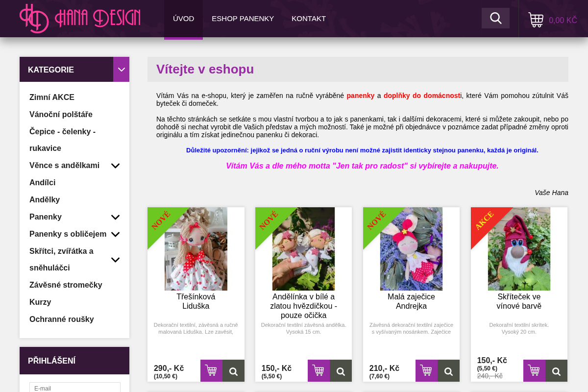Click red 'doplňky do domácnosti' text
The height and width of the screenshot is (392, 588).
pyautogui.click(x=422, y=96)
